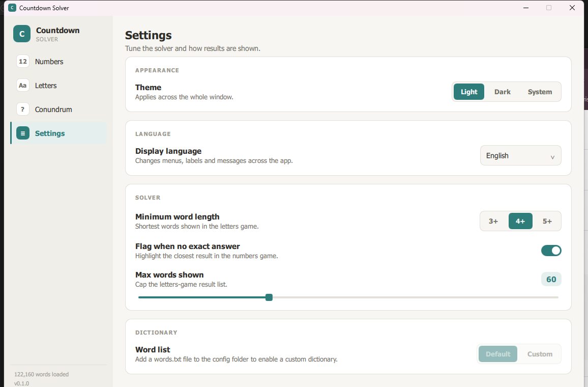Click the Max words shown slider handle
The width and height of the screenshot is (588, 387).
(269, 297)
